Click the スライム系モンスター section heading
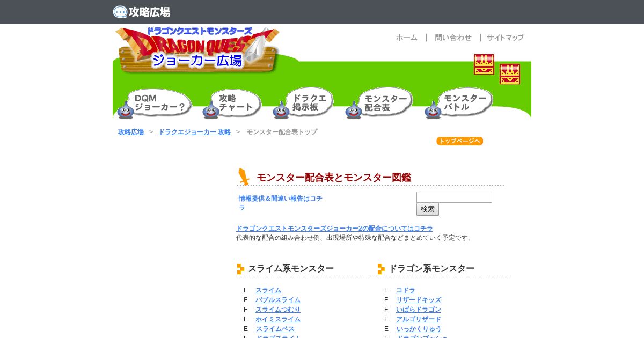The height and width of the screenshot is (338, 644). tap(291, 269)
